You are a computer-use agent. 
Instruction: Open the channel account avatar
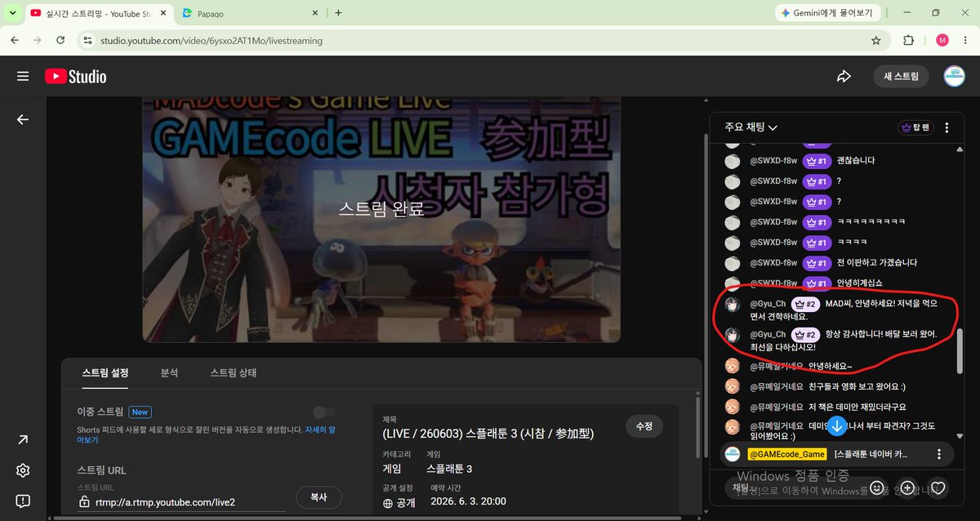[954, 77]
